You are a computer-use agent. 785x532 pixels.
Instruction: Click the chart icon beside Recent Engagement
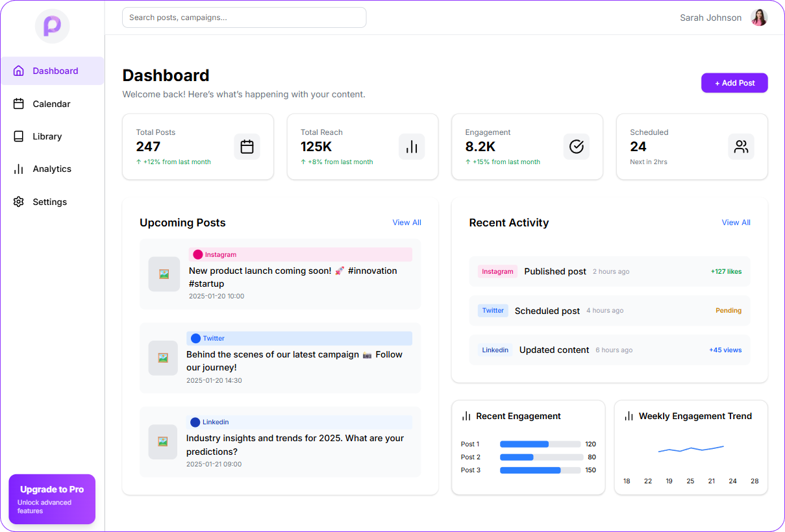[466, 417]
